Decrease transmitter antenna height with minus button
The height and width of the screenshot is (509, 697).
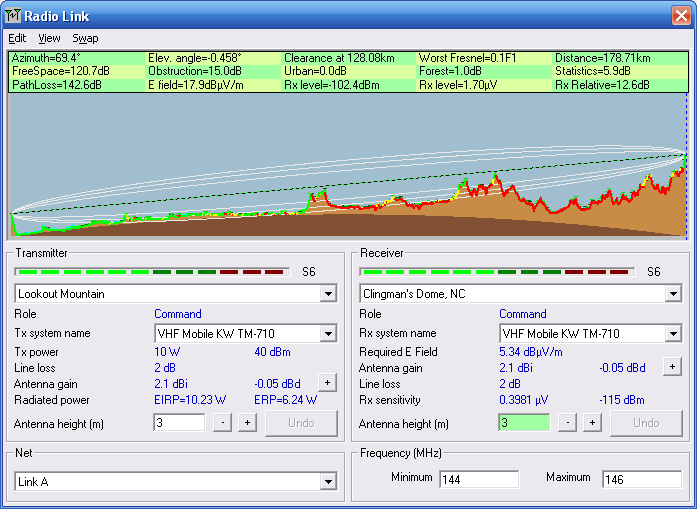222,423
